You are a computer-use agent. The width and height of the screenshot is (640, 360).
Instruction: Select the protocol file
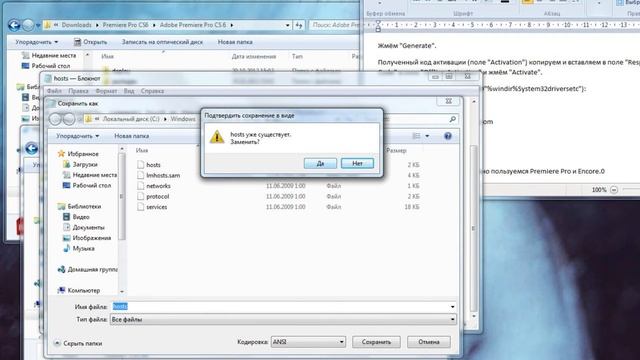tap(158, 197)
